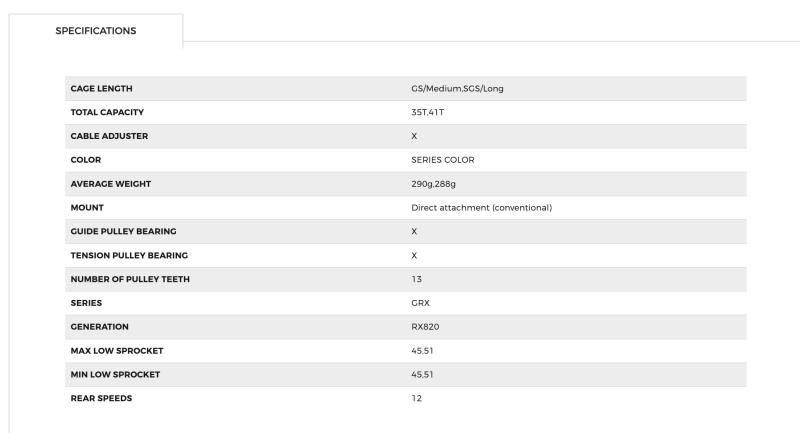Click the Min Low Sprocket label
This screenshot has width=800, height=433.
click(114, 374)
